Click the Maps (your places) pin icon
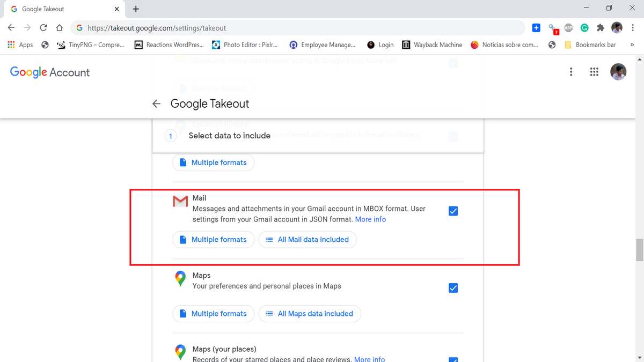This screenshot has width=644, height=362. point(180,352)
